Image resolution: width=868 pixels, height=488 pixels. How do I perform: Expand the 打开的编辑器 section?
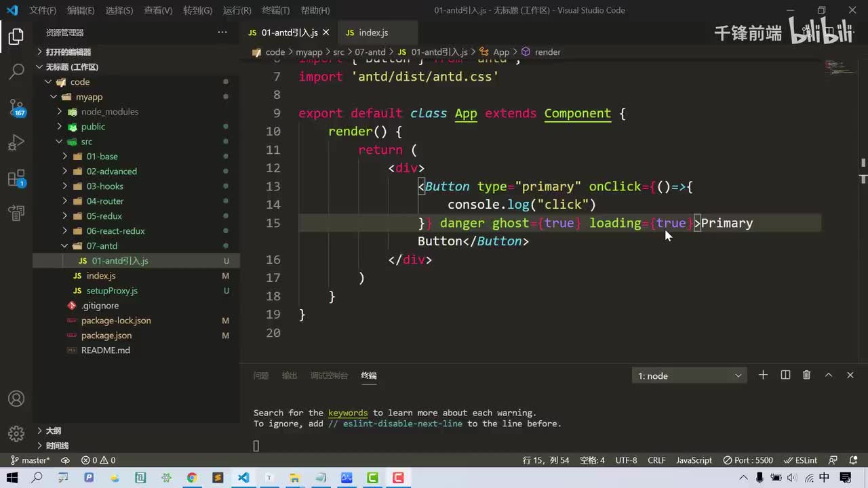point(136,52)
